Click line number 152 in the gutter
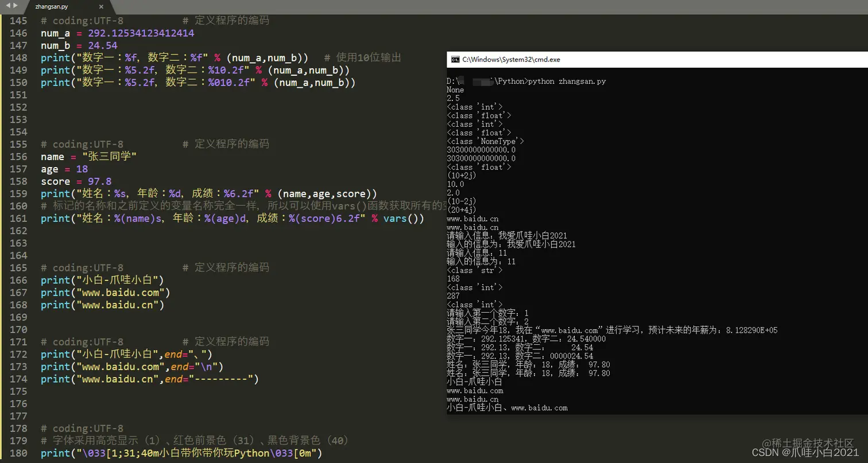Screen dimensions: 868x463 [18, 107]
